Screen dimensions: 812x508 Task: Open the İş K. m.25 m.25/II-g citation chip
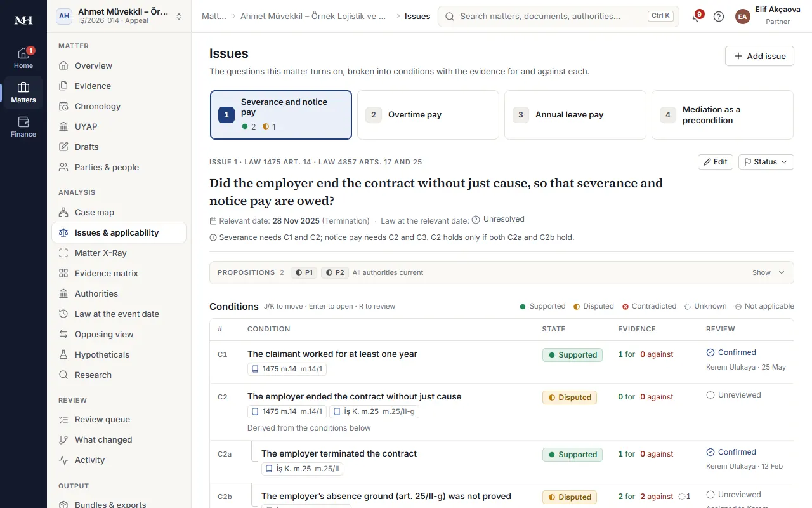click(x=374, y=411)
